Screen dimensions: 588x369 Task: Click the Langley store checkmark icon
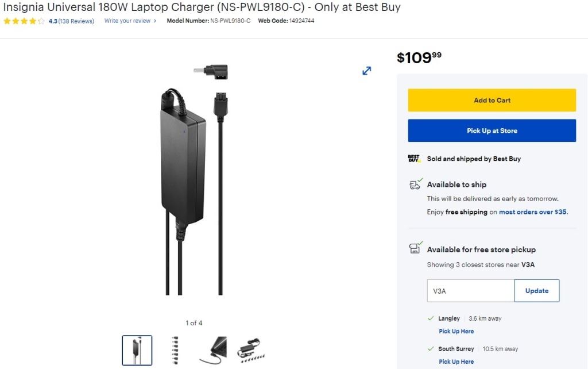[431, 318]
